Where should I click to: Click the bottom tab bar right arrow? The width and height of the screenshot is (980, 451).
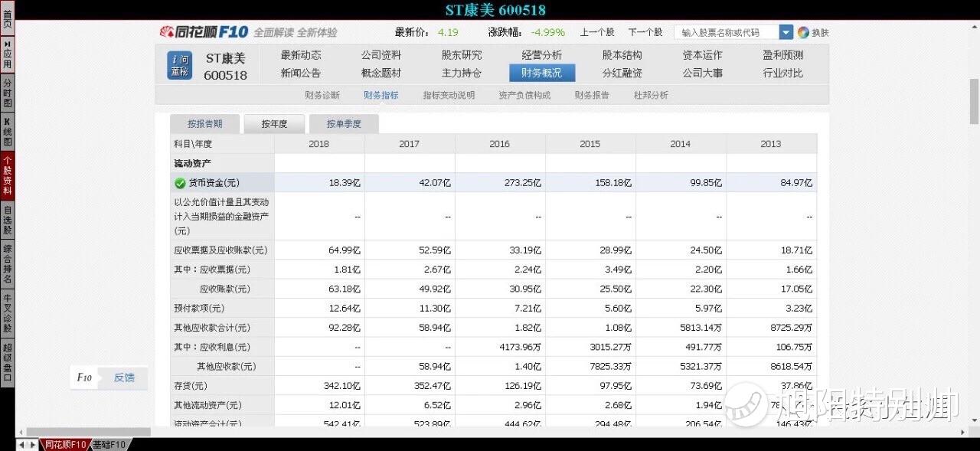(x=32, y=445)
